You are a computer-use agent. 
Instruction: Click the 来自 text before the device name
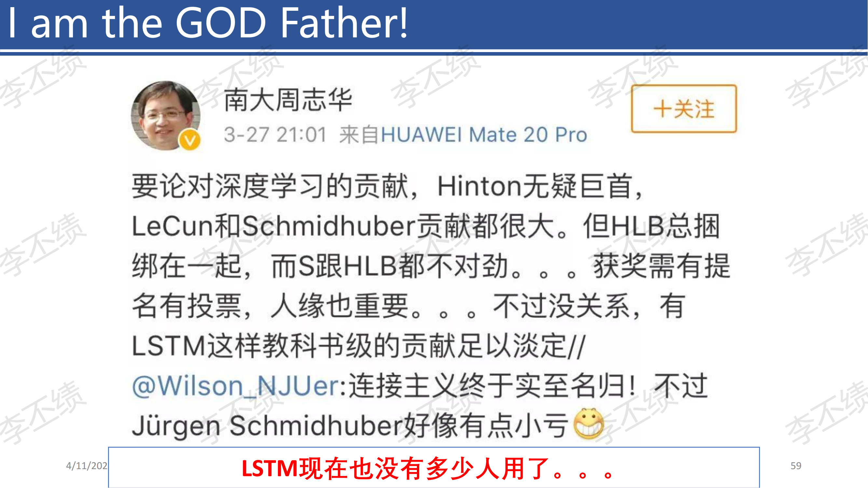coord(359,135)
